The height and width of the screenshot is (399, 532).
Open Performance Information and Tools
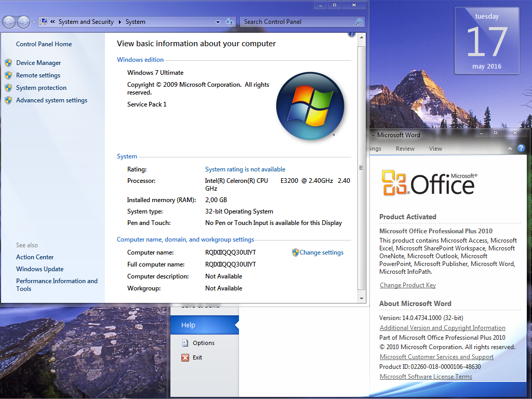point(57,285)
